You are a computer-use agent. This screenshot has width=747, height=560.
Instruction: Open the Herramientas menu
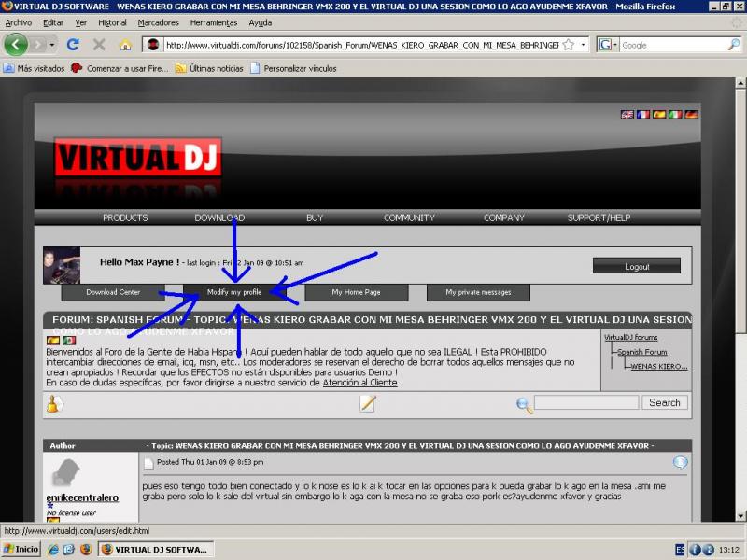pyautogui.click(x=214, y=22)
